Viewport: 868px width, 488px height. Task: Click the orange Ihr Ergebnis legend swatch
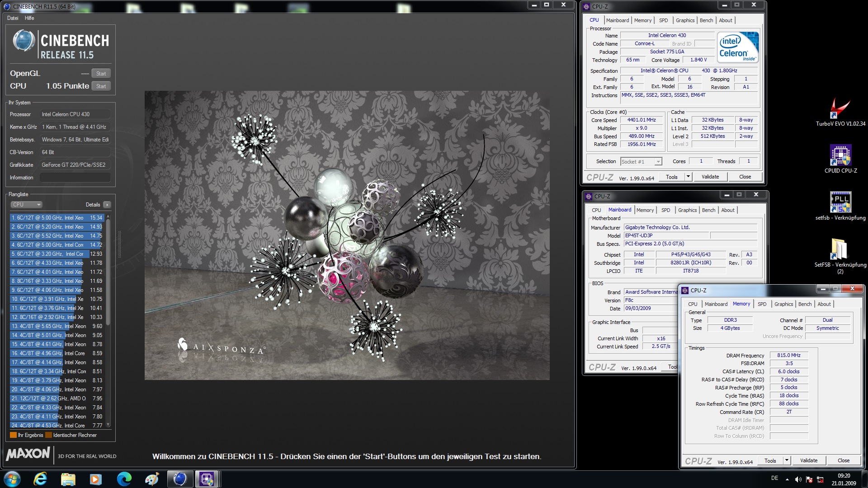(13, 435)
